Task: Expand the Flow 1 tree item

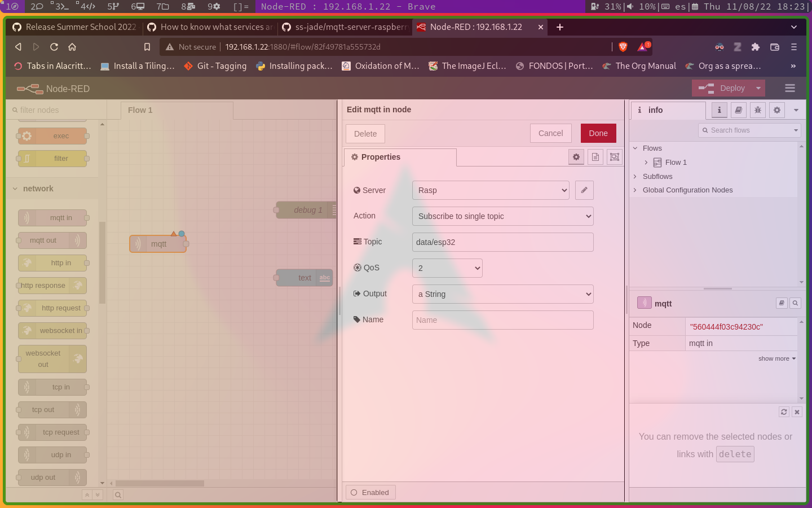Action: 646,163
